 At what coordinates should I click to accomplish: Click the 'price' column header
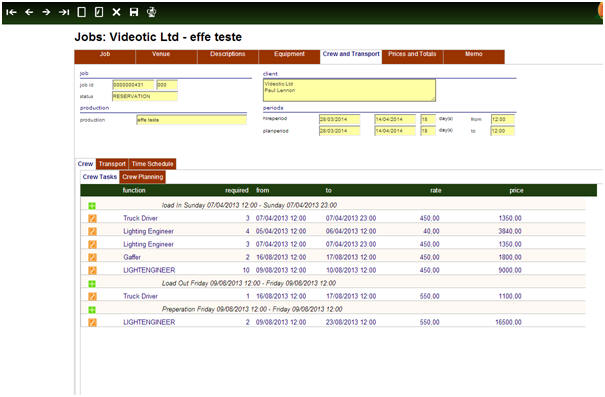point(516,191)
